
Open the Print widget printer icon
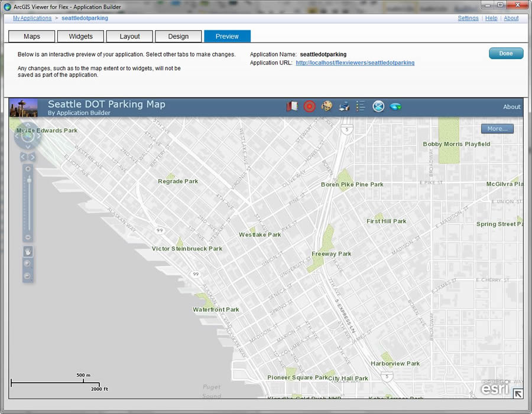[344, 106]
